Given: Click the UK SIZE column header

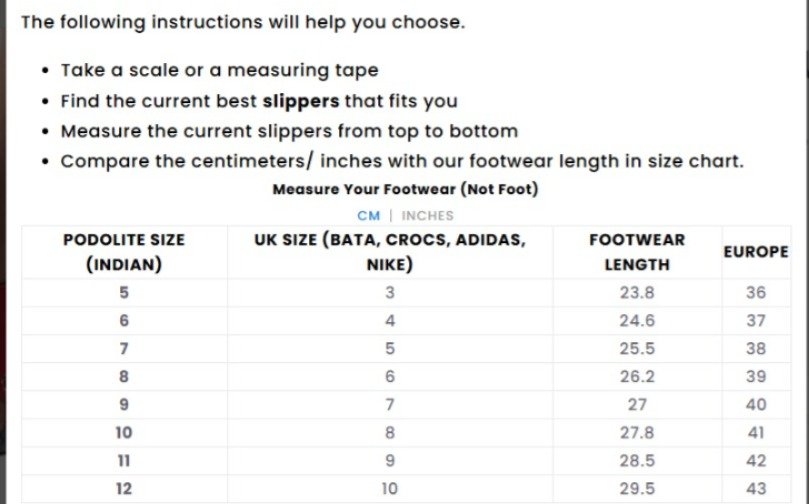Looking at the screenshot, I should click(x=390, y=252).
